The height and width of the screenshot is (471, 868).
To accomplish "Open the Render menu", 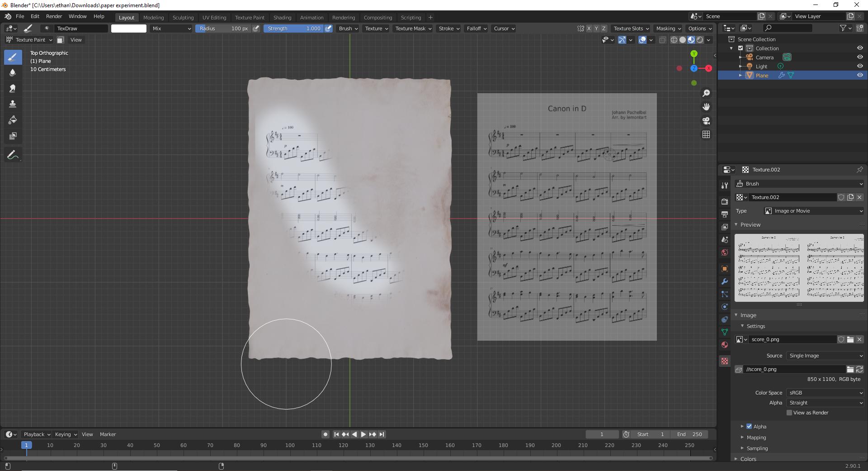I will 54,16.
